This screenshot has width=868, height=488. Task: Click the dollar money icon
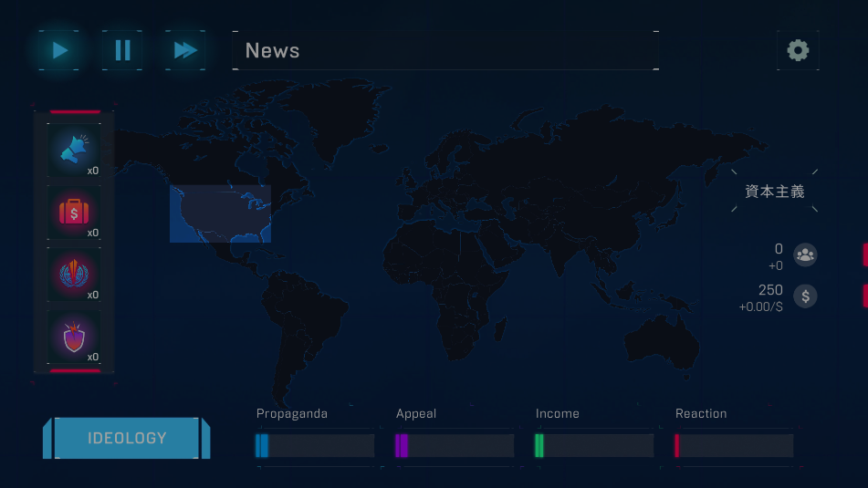(x=805, y=296)
